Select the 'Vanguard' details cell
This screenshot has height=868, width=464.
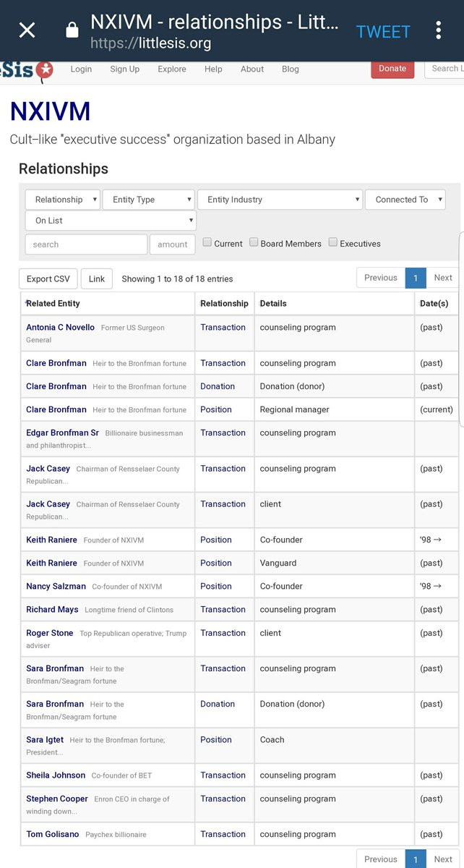[335, 563]
